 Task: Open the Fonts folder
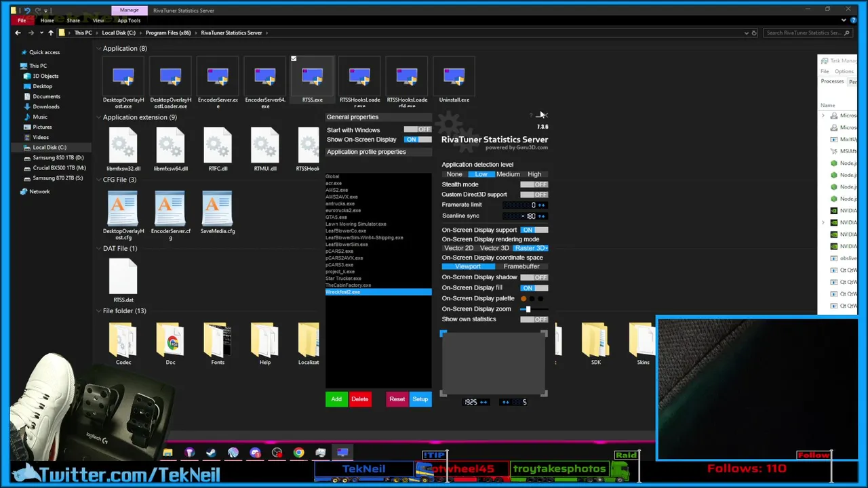(x=218, y=340)
